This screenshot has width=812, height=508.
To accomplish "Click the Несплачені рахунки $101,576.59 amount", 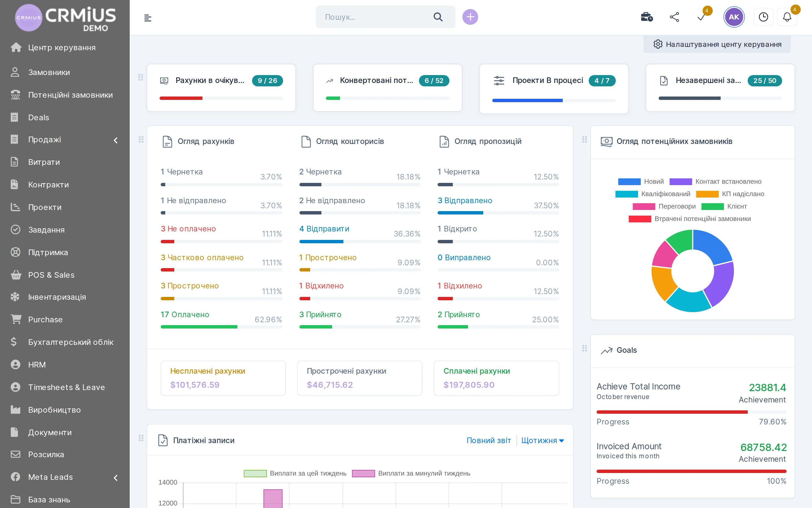I will coord(195,385).
